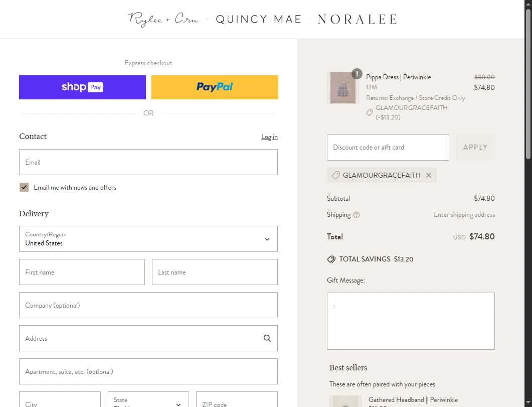
Task: Click the Pippa Dress | Periwinkle title
Action: point(399,77)
